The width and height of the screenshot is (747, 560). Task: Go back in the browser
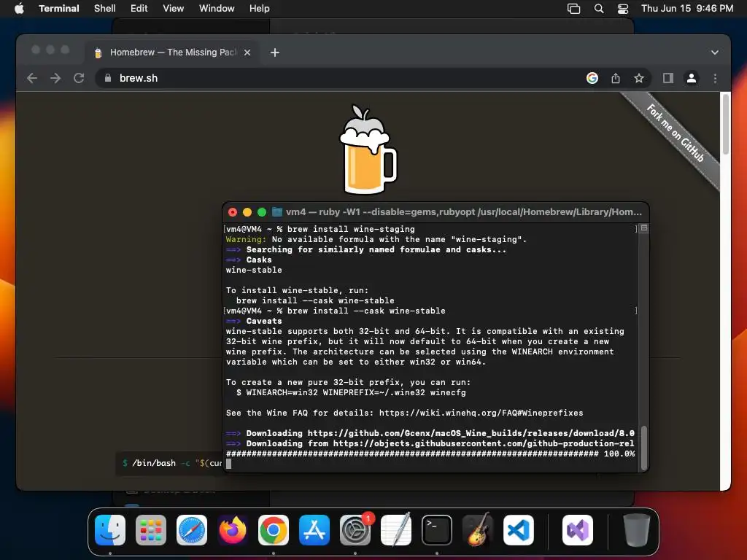pyautogui.click(x=32, y=78)
